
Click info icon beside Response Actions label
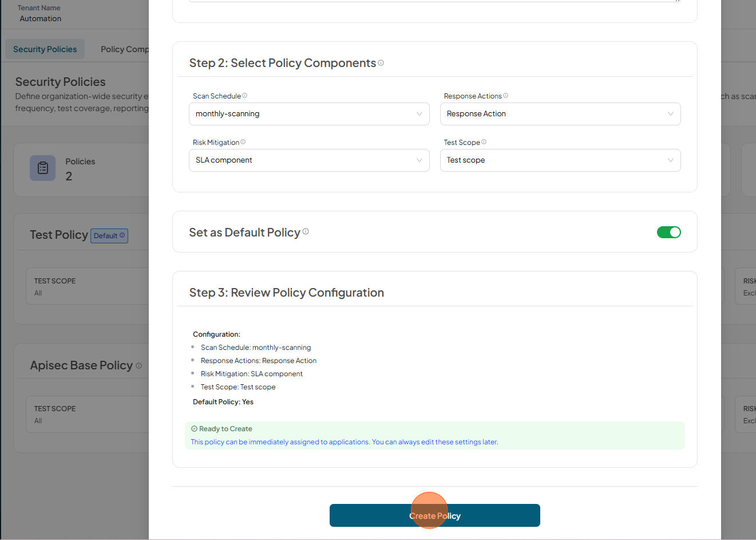(x=506, y=96)
